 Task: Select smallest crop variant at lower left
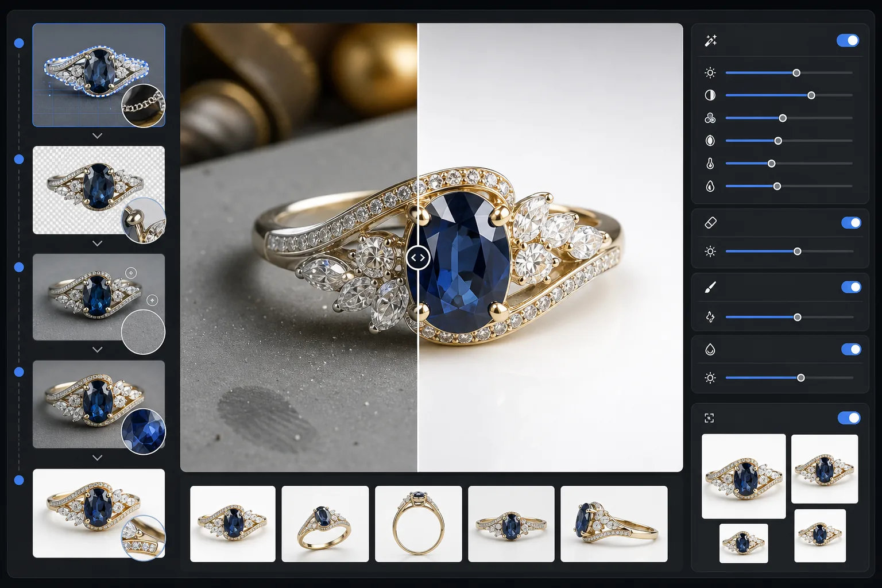(744, 543)
